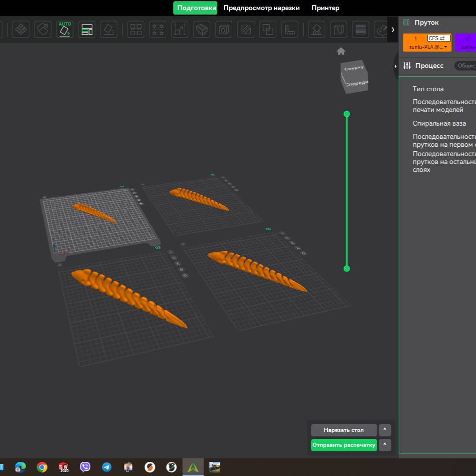Screen dimensions: 476x476
Task: Expand options next to Нарезать стол
Action: click(x=385, y=430)
